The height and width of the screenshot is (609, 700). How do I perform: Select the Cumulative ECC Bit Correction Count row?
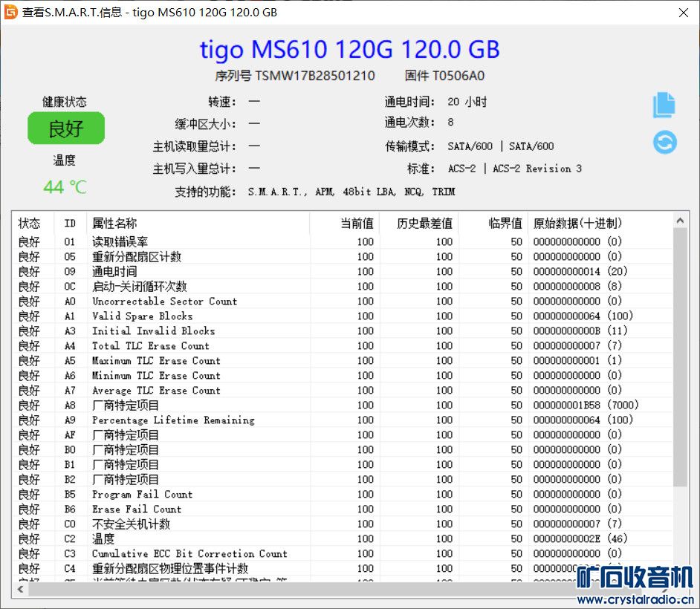coord(343,554)
